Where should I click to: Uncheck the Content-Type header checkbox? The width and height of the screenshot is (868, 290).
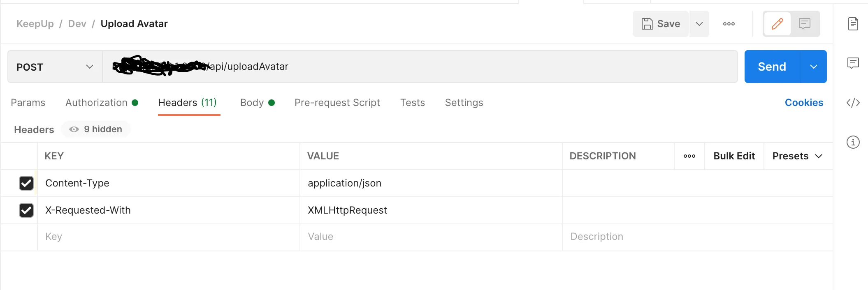tap(26, 183)
